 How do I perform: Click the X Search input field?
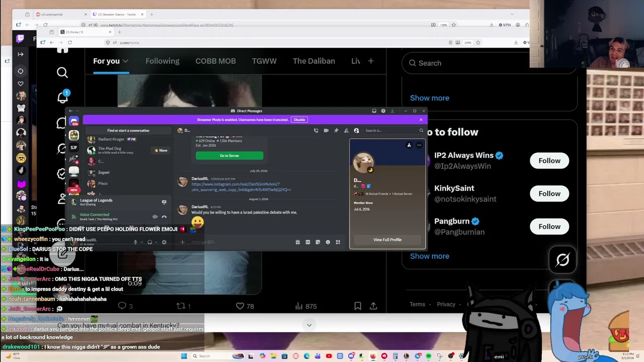pos(489,63)
